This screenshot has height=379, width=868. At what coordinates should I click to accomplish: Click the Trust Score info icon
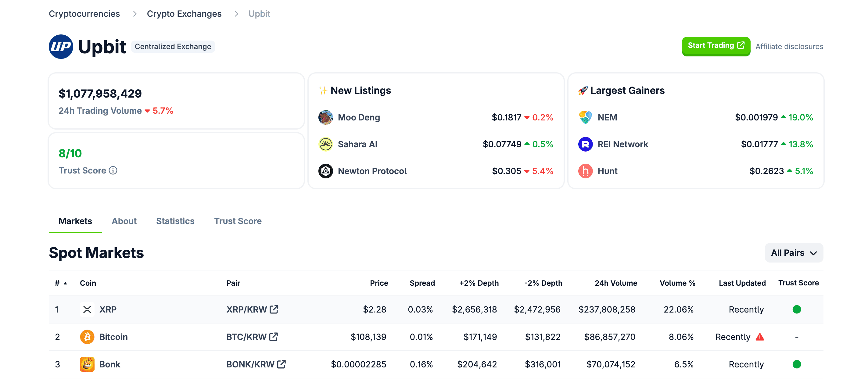pyautogui.click(x=113, y=170)
